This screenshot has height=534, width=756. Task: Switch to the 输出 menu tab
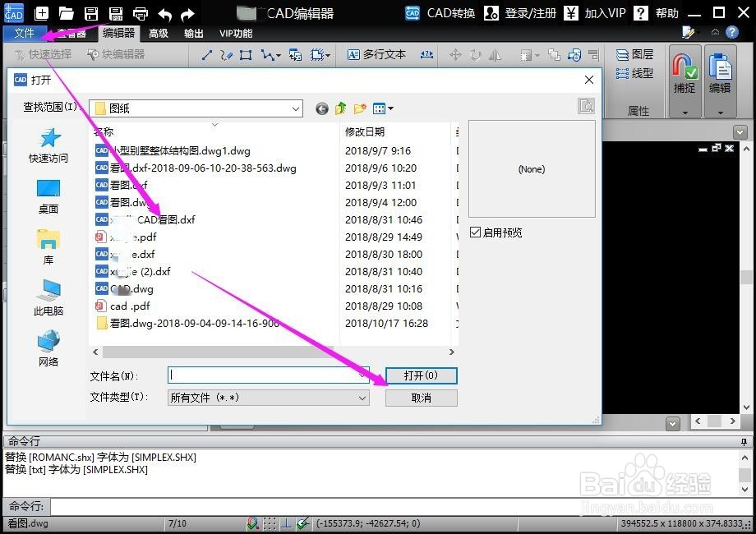196,33
